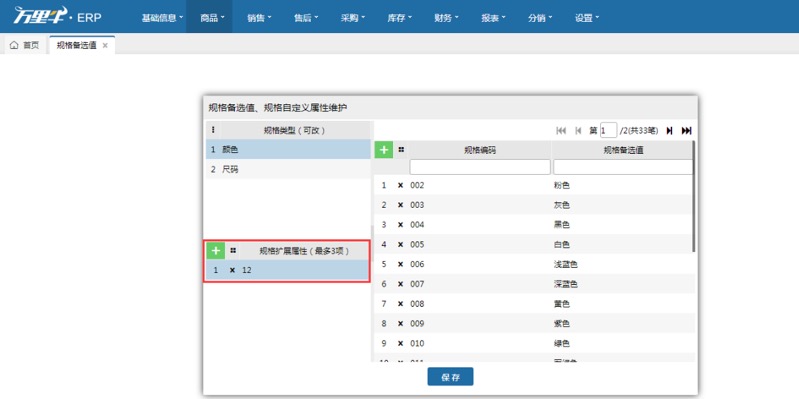Click the 深蓝色 cell
Image resolution: width=799 pixels, height=399 pixels.
566,284
